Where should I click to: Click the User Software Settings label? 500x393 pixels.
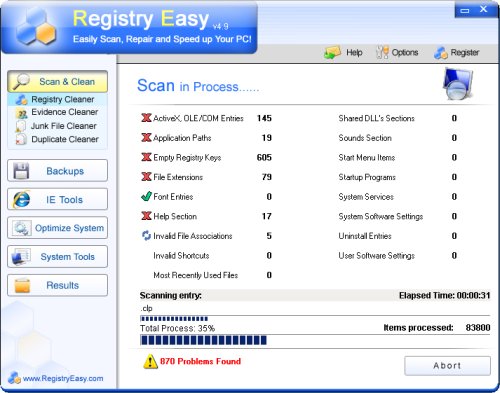click(377, 256)
